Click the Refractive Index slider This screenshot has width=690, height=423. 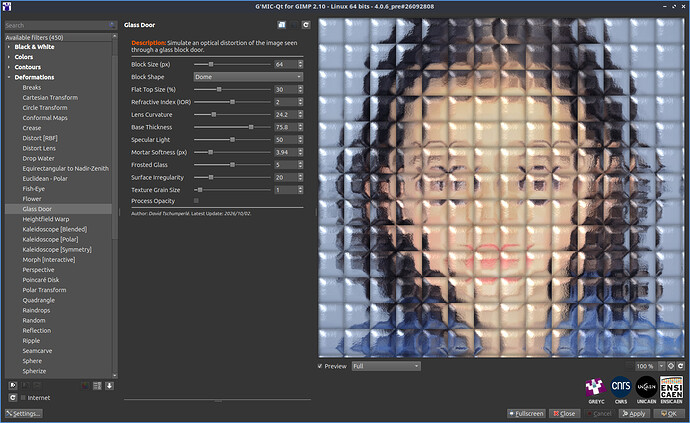pos(232,102)
